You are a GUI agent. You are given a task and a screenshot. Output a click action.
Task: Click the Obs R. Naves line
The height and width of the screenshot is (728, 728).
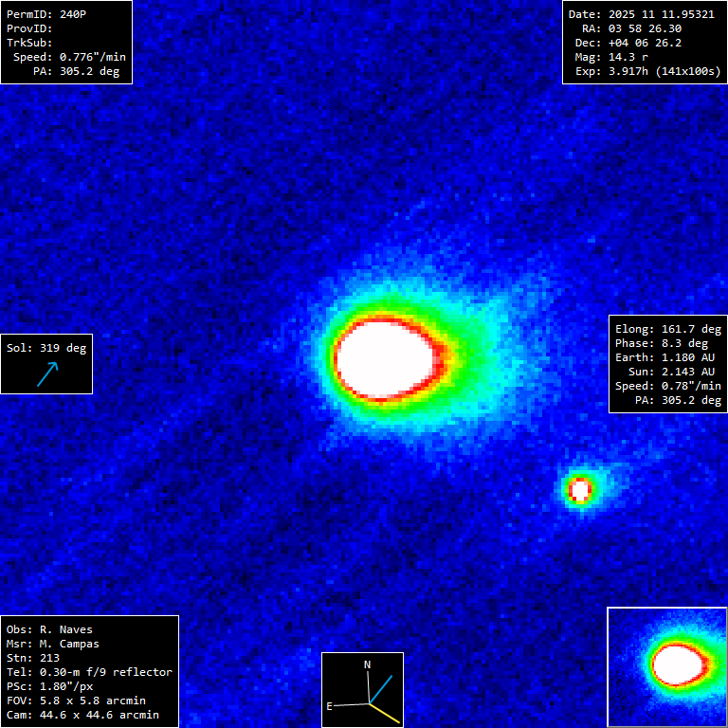pyautogui.click(x=49, y=629)
